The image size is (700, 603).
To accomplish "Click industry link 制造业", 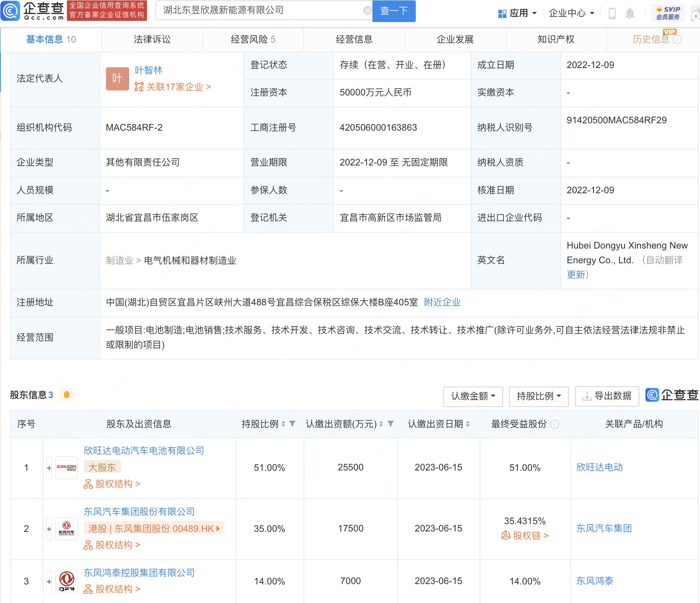I will coord(120,261).
